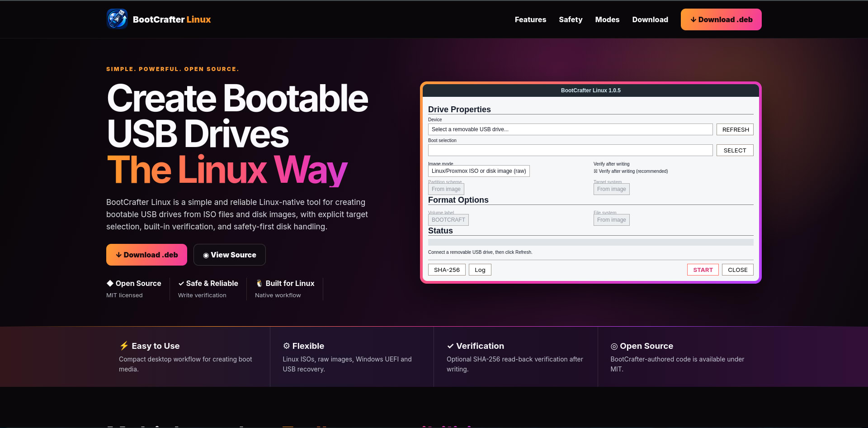The image size is (868, 428).
Task: Open the Features nav item
Action: pos(530,19)
